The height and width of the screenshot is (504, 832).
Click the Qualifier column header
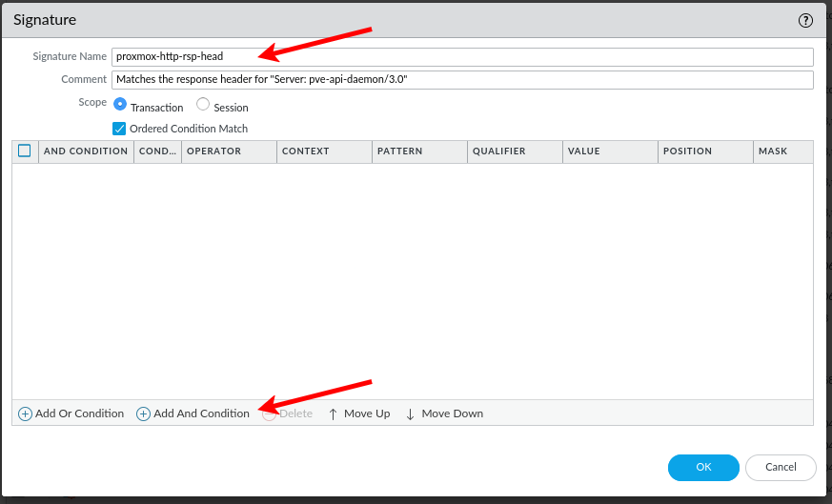pyautogui.click(x=515, y=151)
